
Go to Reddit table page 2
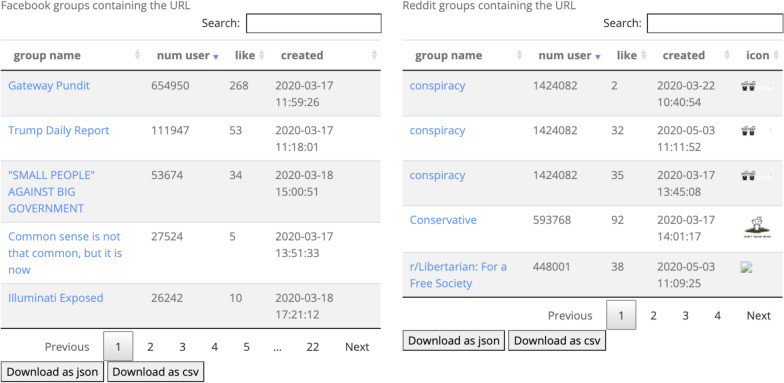click(653, 316)
